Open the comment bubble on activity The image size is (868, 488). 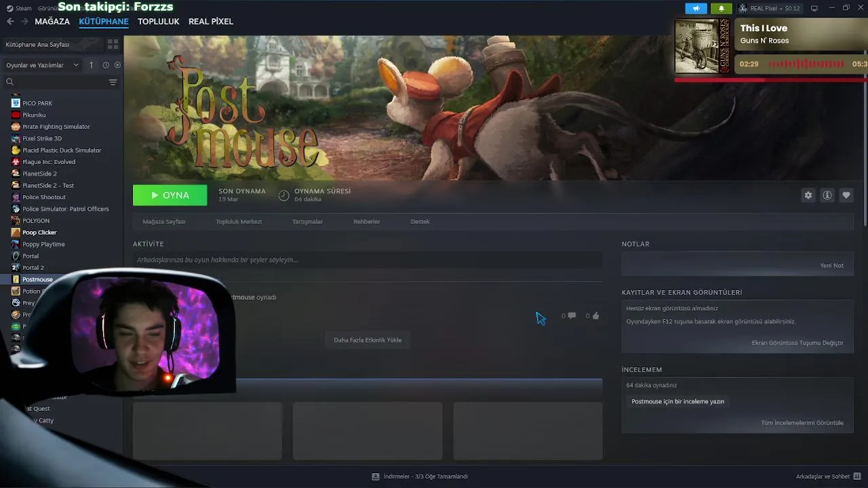click(x=572, y=316)
